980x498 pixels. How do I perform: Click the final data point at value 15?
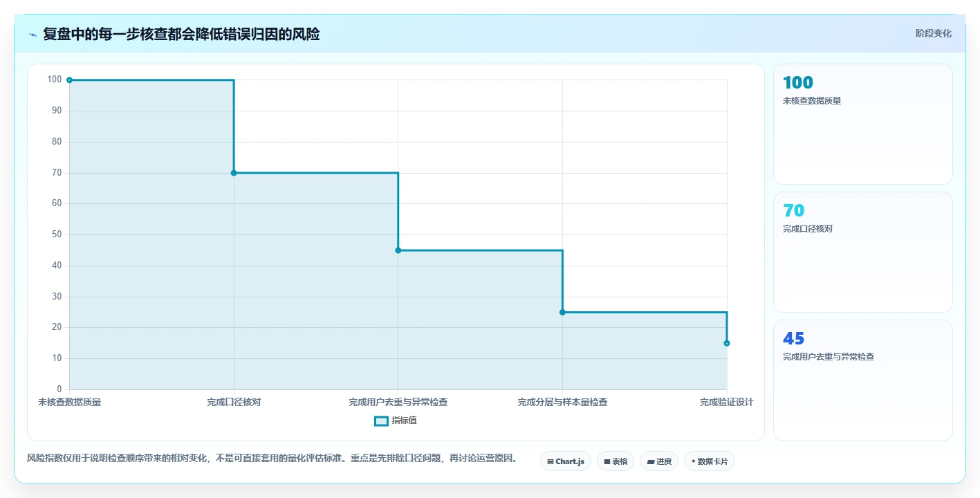[727, 343]
